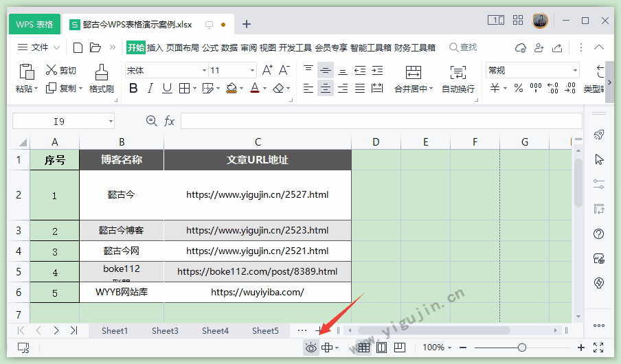This screenshot has height=364, width=621.
Task: Click the 查找 search box
Action: 463,47
